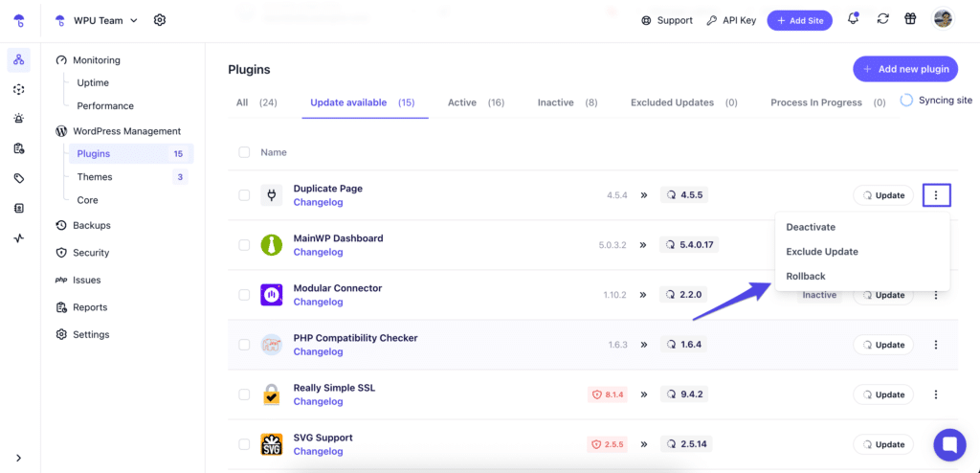Click the tag icon in left rail
This screenshot has height=473, width=980.
pos(19,178)
